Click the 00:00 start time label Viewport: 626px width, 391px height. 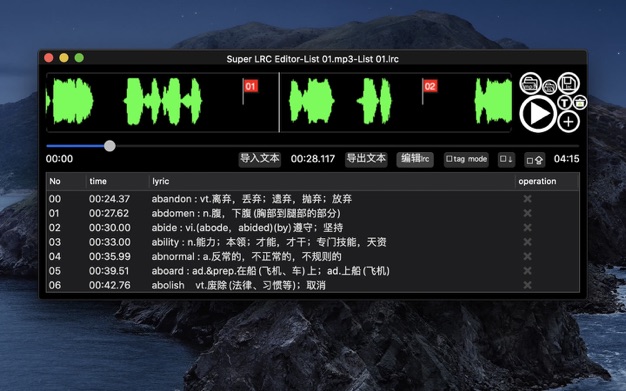click(59, 159)
